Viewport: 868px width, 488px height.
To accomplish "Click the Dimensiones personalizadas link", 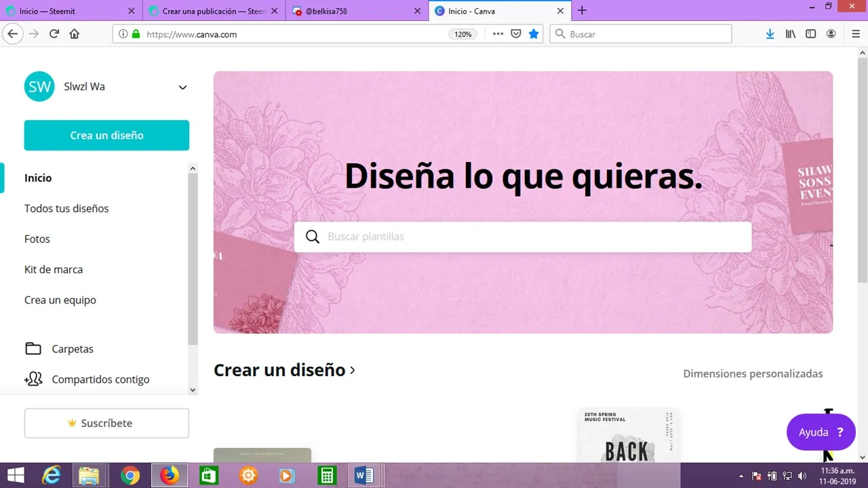I will 753,374.
